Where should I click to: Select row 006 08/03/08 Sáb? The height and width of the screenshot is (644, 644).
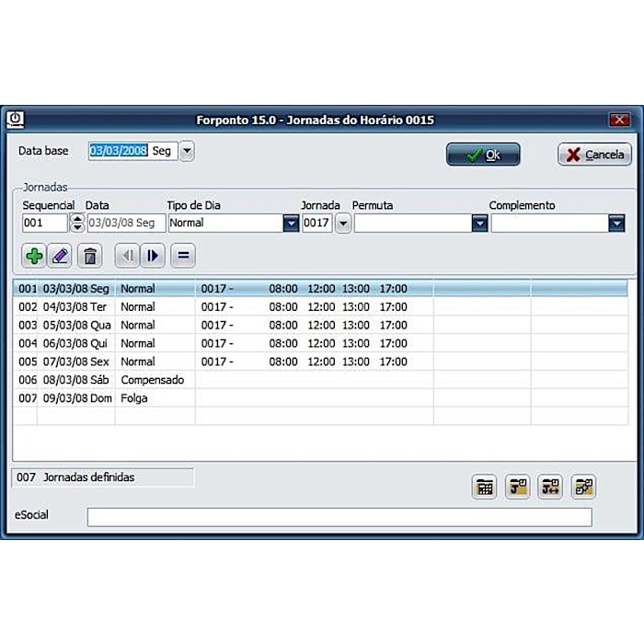(320, 379)
